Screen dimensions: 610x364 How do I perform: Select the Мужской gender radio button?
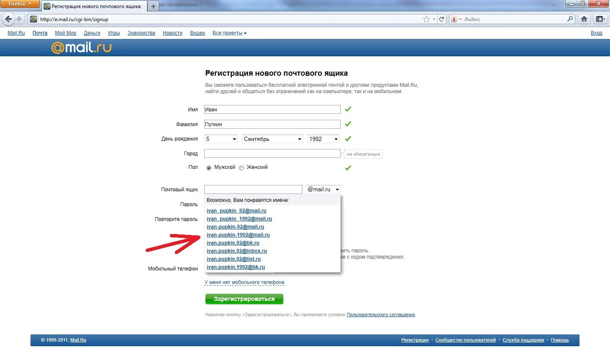209,168
